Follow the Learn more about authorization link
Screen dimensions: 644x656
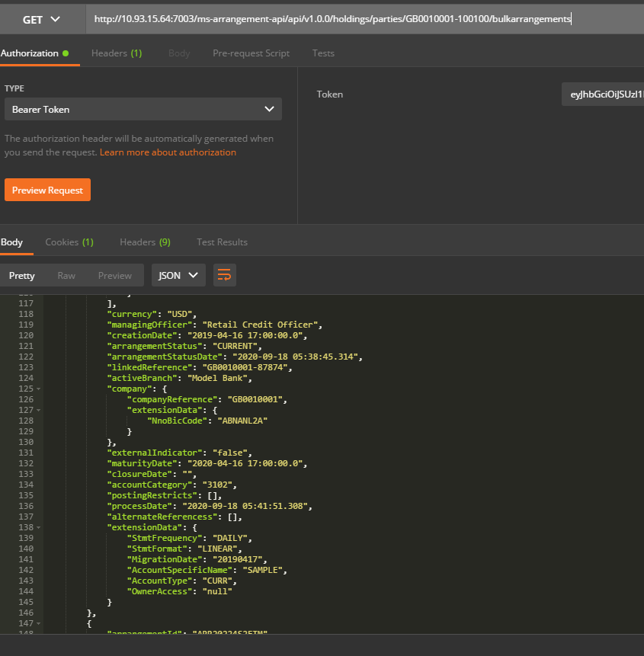(x=168, y=152)
